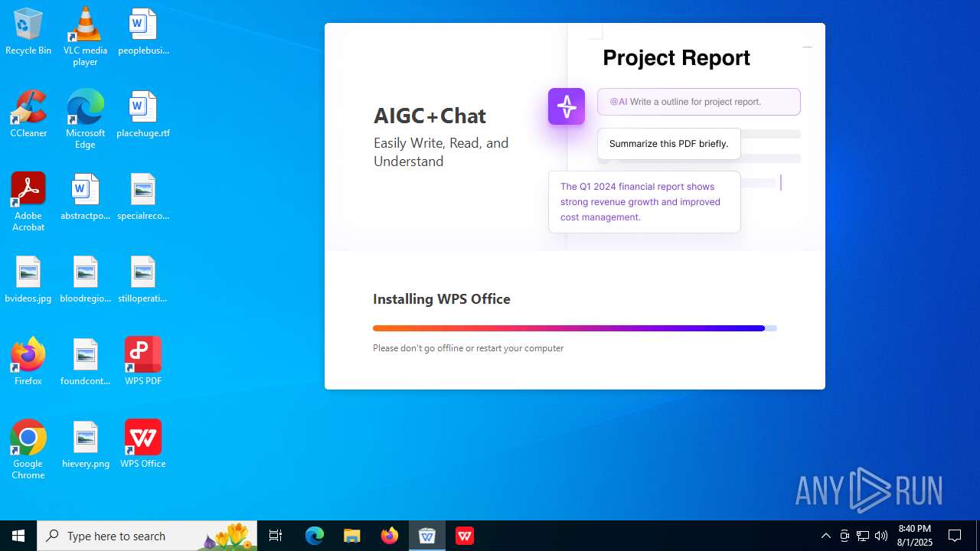Select the bloodregio... image file icon
Viewport: 980px width, 551px height.
tap(85, 279)
